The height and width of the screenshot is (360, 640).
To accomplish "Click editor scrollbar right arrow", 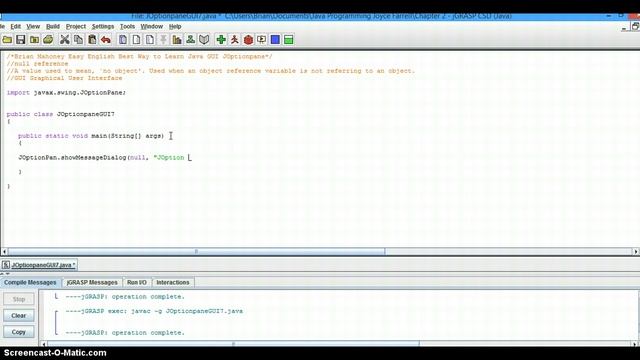I will 636,251.
